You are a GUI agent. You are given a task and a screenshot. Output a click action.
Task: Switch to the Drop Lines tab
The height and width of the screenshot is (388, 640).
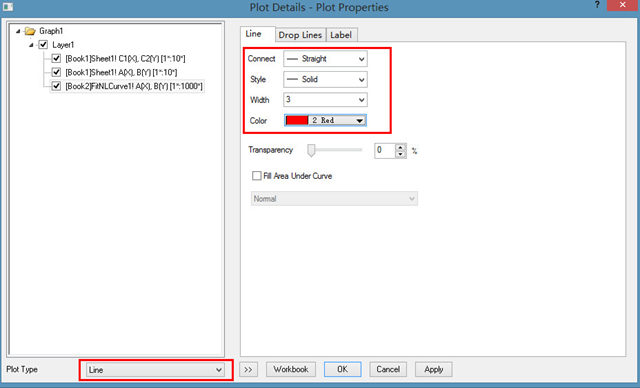[x=300, y=35]
